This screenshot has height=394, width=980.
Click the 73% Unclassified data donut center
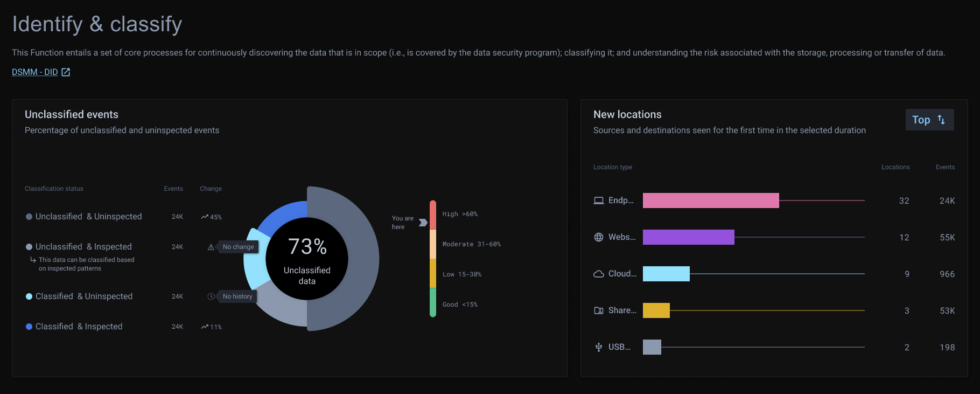coord(307,259)
